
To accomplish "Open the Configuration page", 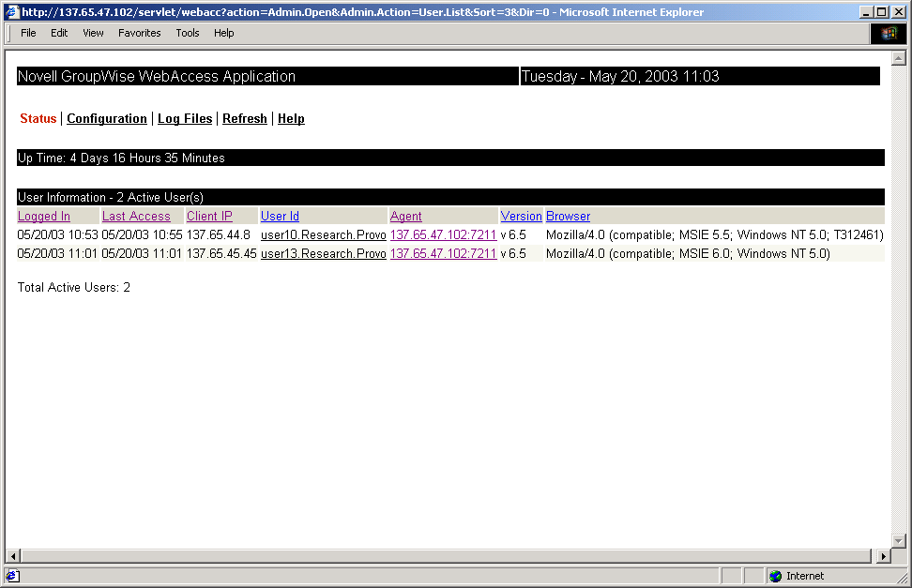I will (106, 118).
